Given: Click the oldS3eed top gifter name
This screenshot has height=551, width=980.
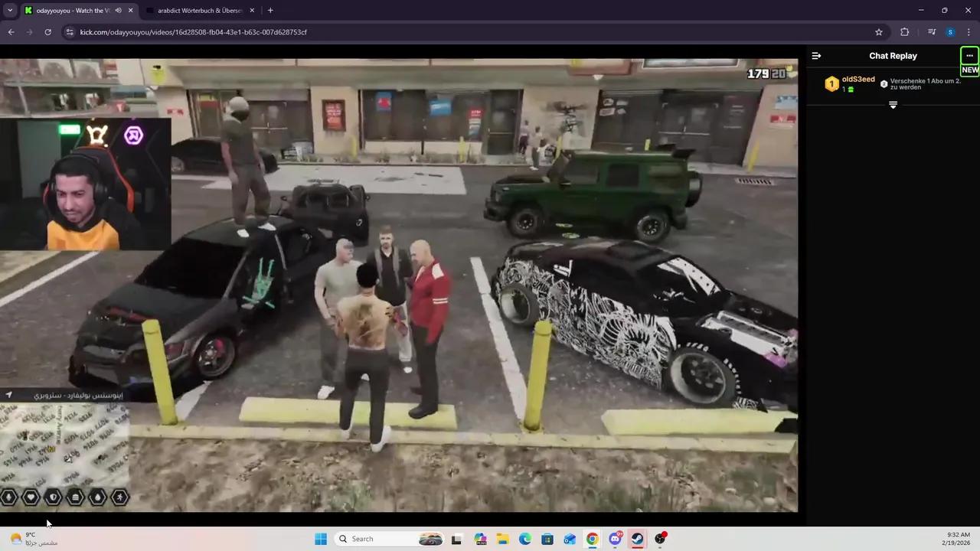Looking at the screenshot, I should tap(858, 80).
